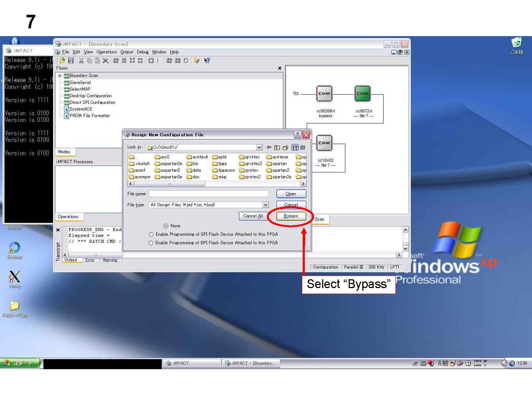532x399 pixels.
Task: Switch dialog to list view icon
Action: coord(295,147)
